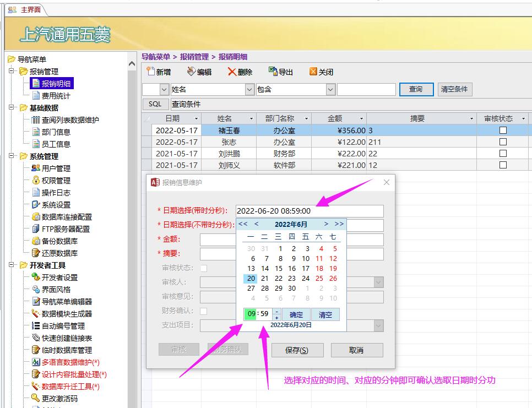Click the 清空条件 button
The height and width of the screenshot is (408, 532).
(455, 89)
